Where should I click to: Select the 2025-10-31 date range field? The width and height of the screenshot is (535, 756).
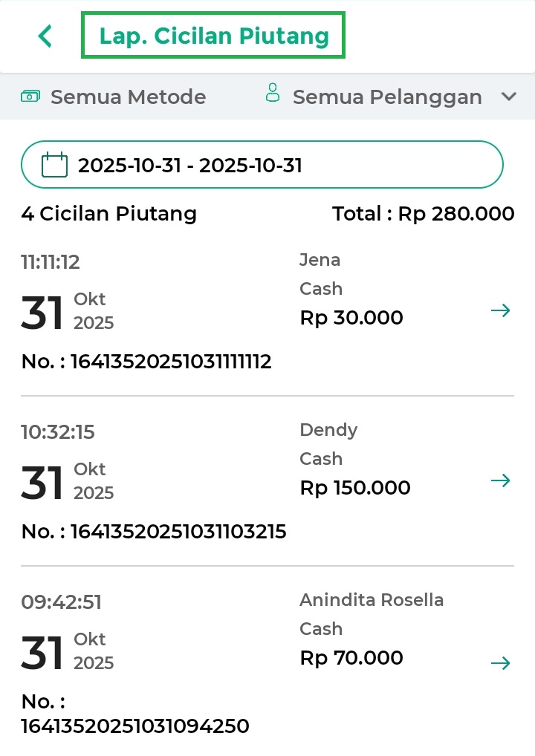[x=262, y=164]
